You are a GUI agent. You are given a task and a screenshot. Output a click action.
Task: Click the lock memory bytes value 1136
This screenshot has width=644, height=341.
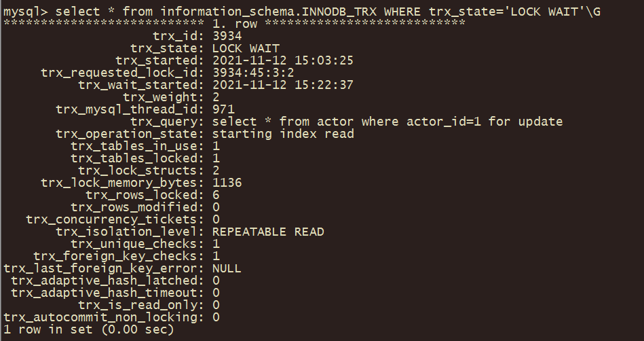pos(227,183)
